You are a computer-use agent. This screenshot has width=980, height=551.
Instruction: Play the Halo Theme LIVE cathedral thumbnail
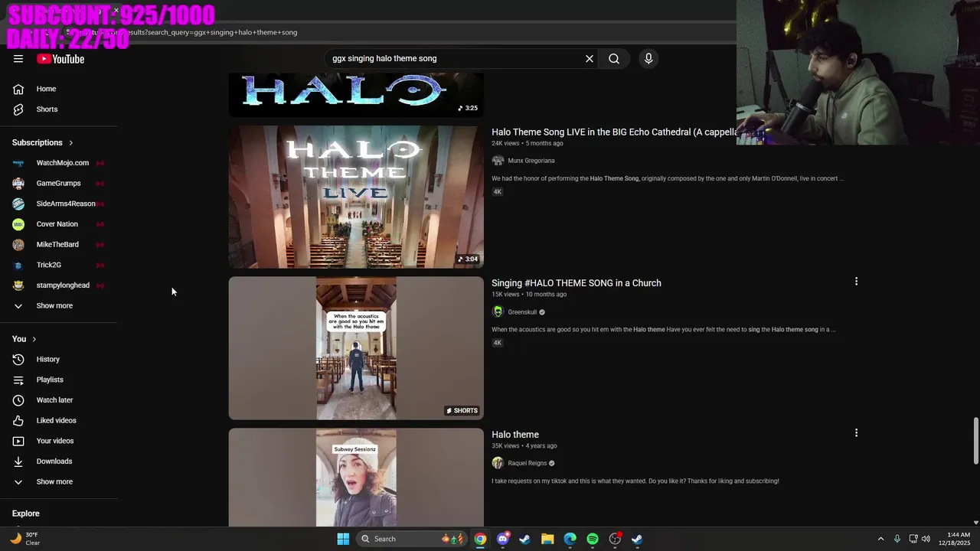tap(356, 197)
